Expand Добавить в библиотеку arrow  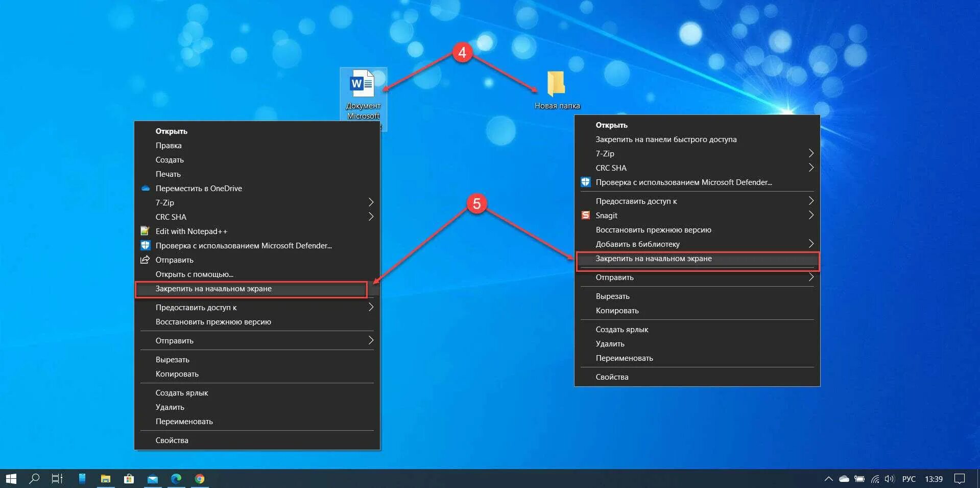tap(811, 244)
